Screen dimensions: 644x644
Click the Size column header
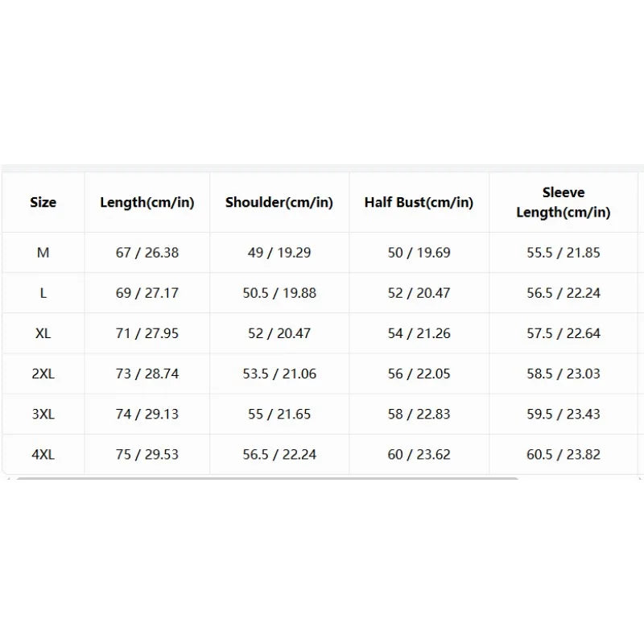click(43, 202)
